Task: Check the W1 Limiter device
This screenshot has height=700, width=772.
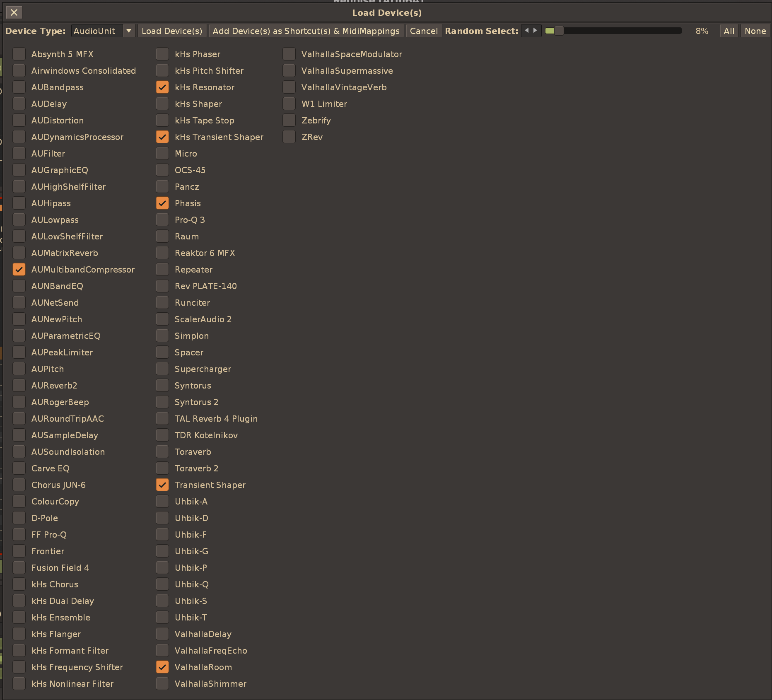Action: pyautogui.click(x=289, y=104)
